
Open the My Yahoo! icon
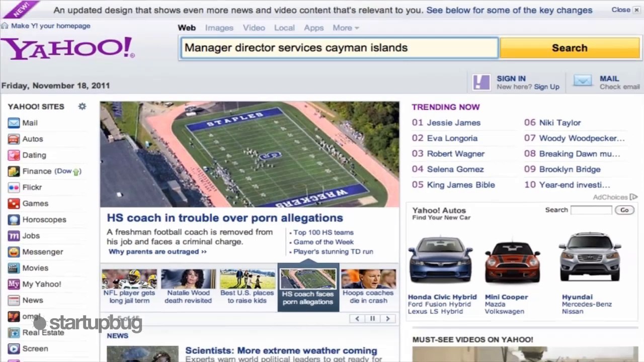coord(14,284)
